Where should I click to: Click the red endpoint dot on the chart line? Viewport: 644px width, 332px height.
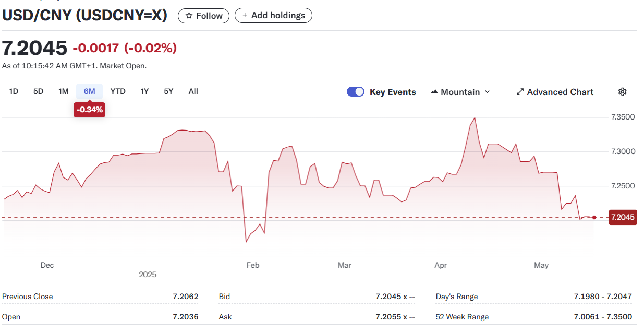tap(594, 217)
